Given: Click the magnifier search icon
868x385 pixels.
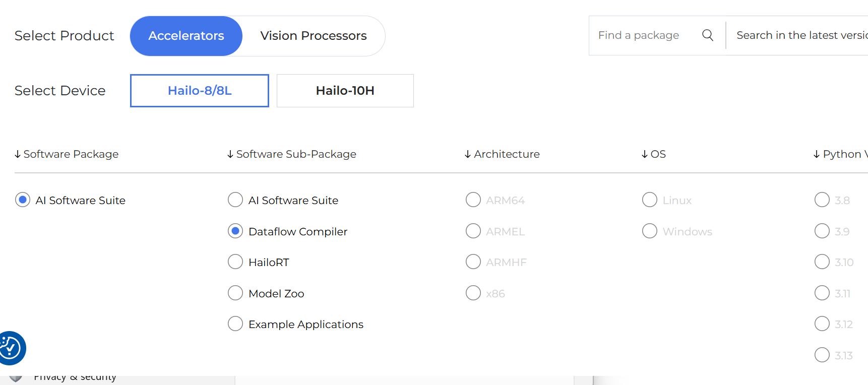Looking at the screenshot, I should (708, 35).
